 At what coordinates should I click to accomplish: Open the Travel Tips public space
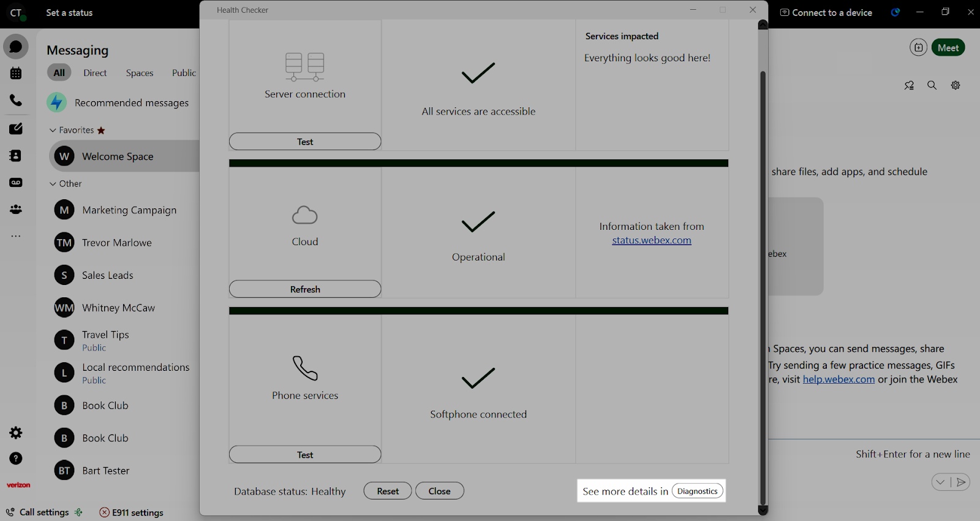click(x=124, y=340)
